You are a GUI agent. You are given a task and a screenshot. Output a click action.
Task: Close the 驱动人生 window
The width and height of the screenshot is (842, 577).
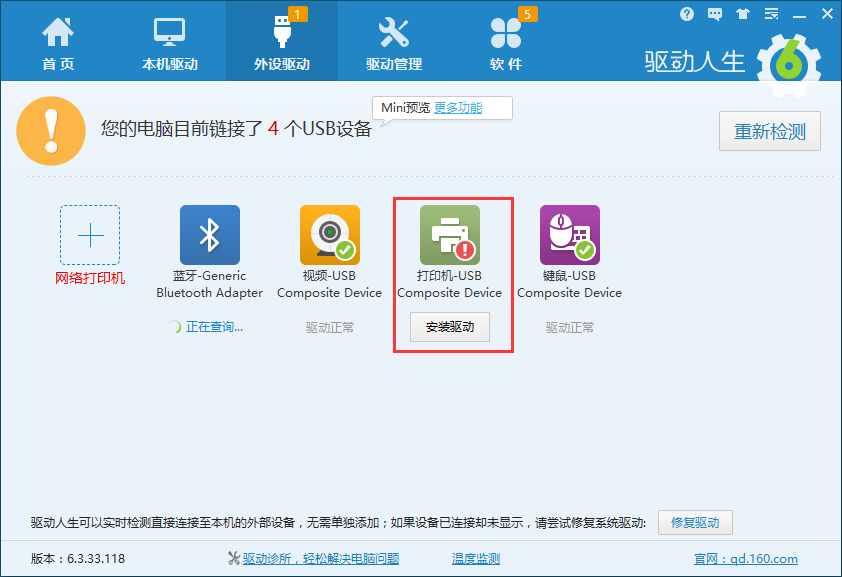pyautogui.click(x=828, y=14)
